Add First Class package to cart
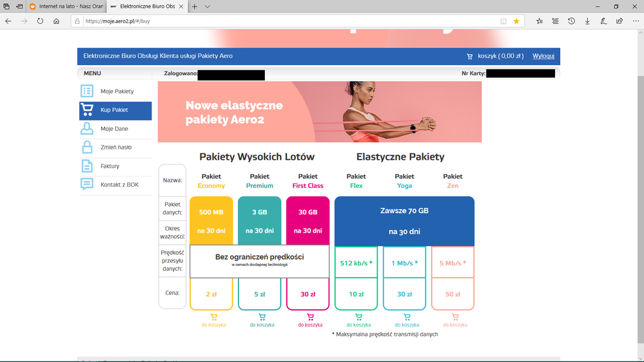The height and width of the screenshot is (362, 644). (x=310, y=320)
